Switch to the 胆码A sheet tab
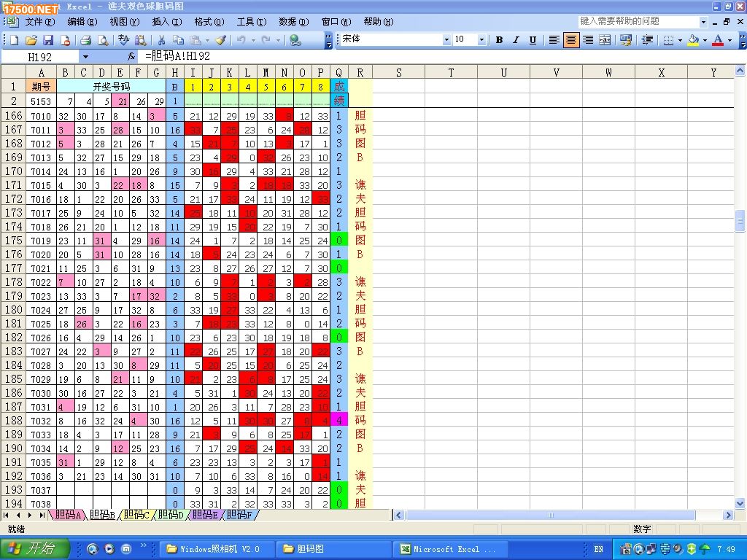Image resolution: width=747 pixels, height=560 pixels. coord(68,515)
